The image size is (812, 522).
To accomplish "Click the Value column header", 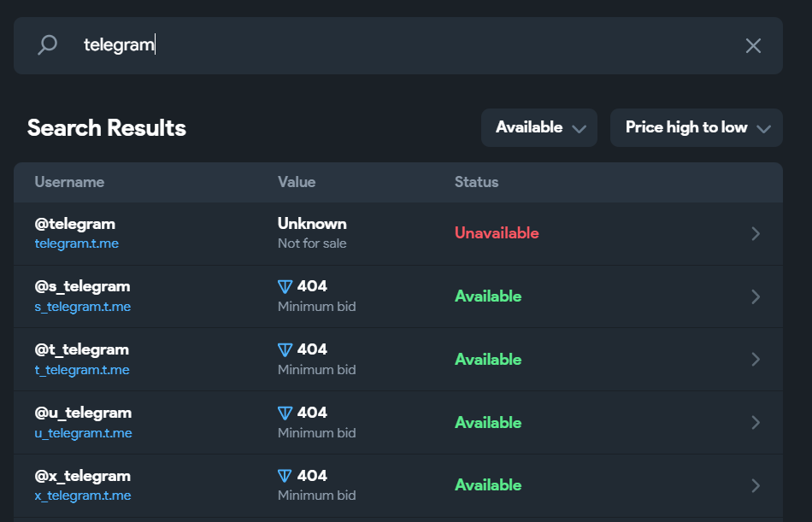I will point(297,182).
